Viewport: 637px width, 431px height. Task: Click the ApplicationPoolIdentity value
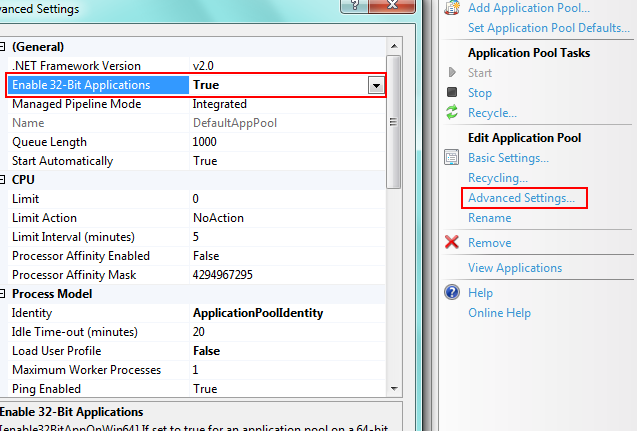tap(258, 313)
